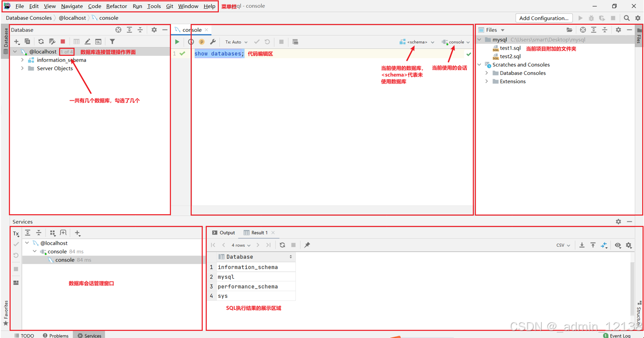Toggle In-Editor Results icon in console toolbar

(x=295, y=42)
